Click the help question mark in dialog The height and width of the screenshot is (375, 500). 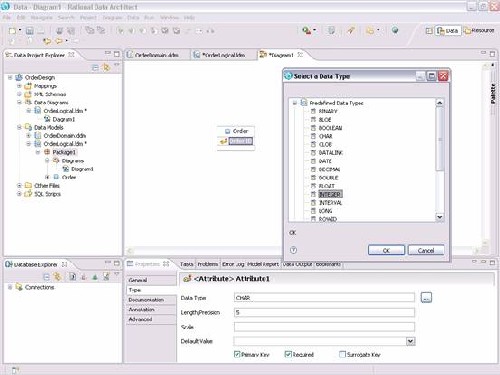click(293, 250)
